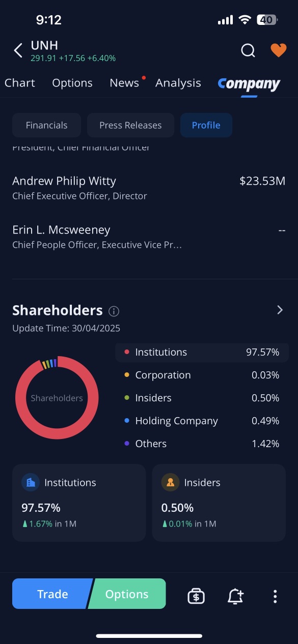Tap the Insiders person icon card
The width and height of the screenshot is (298, 644).
pos(219,503)
